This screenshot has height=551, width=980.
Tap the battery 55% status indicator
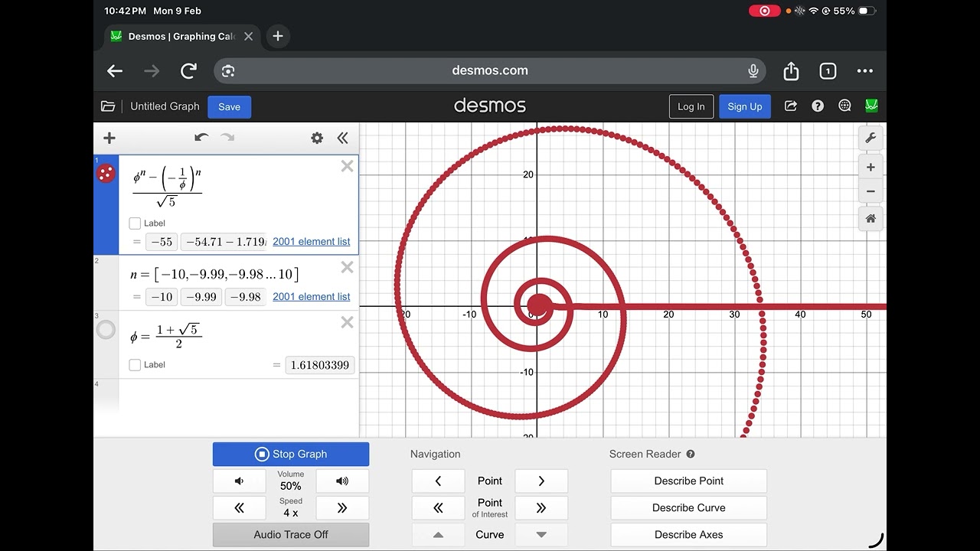pyautogui.click(x=854, y=11)
